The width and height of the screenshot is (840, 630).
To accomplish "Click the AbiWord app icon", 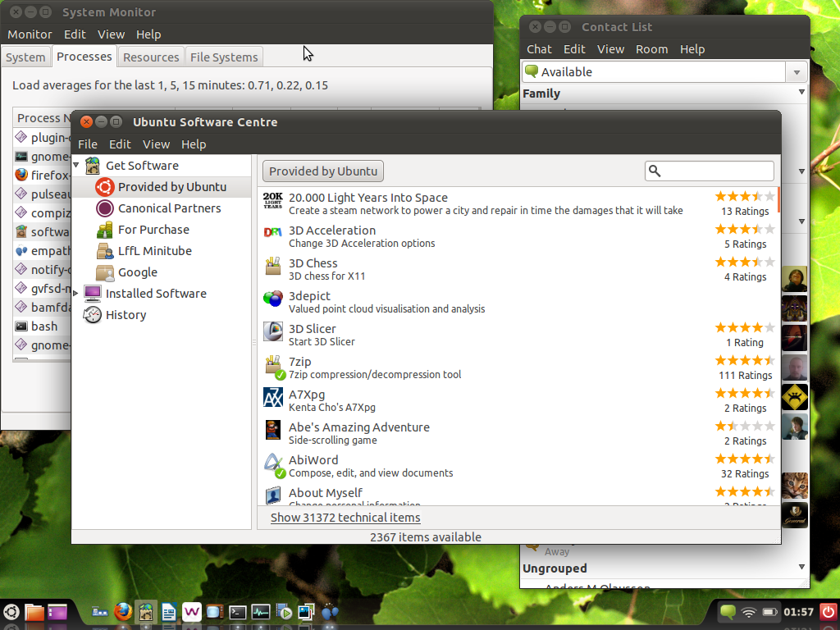I will pyautogui.click(x=274, y=464).
